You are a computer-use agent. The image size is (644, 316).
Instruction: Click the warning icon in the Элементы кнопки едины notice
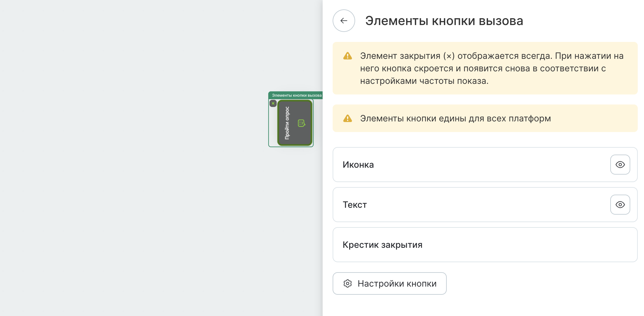[348, 119]
